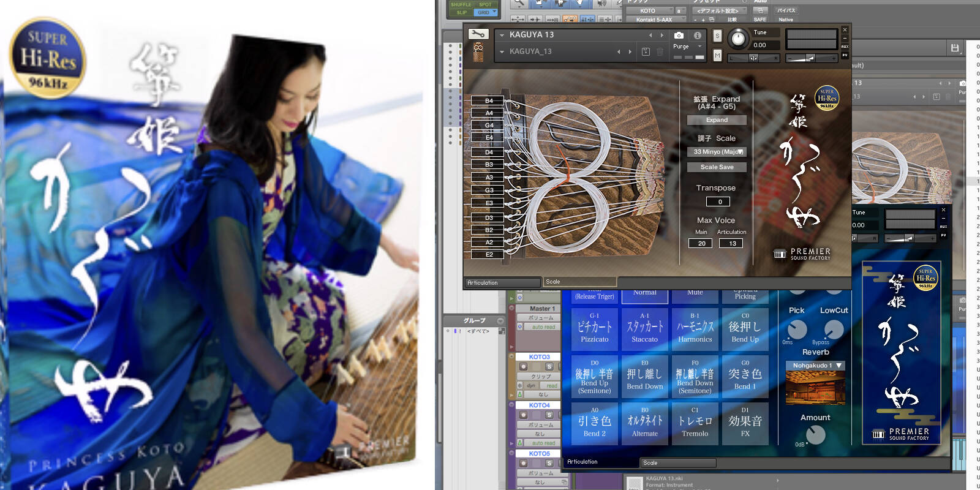
Task: Click the Expand button
Action: coord(717,120)
